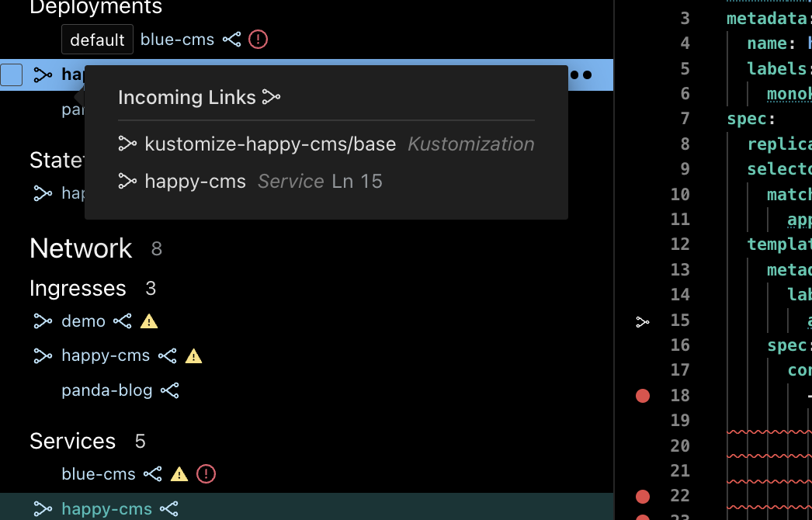Toggle the checkbox on the highlighted deployment row
The height and width of the screenshot is (520, 812).
point(12,75)
